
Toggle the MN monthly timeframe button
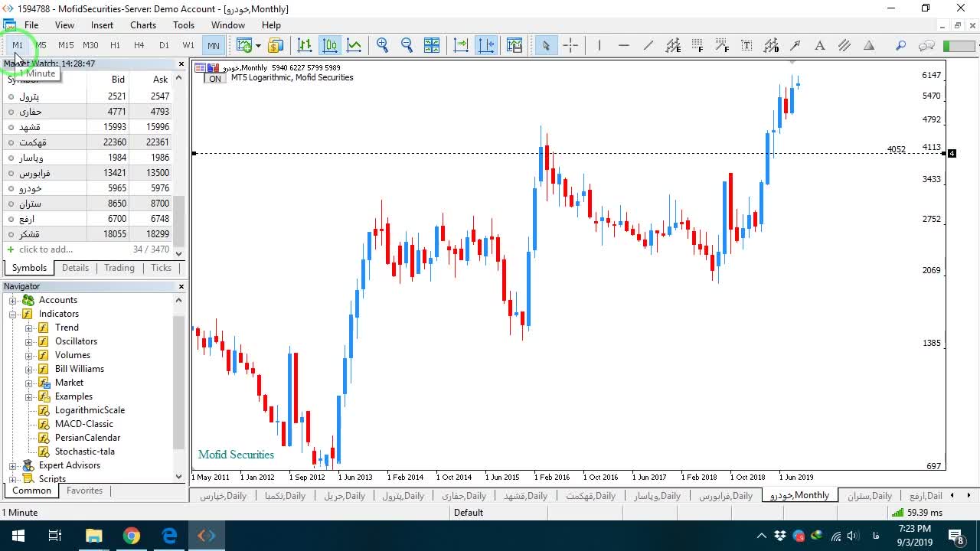(x=213, y=45)
